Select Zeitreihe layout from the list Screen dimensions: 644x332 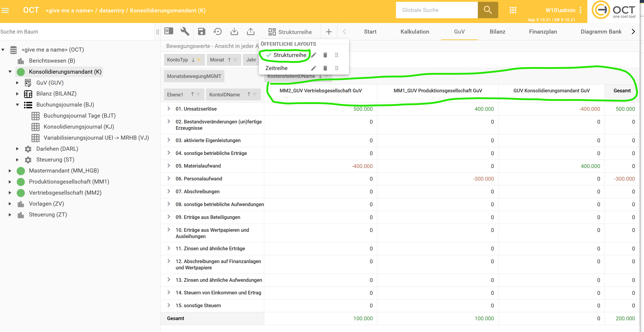point(276,68)
